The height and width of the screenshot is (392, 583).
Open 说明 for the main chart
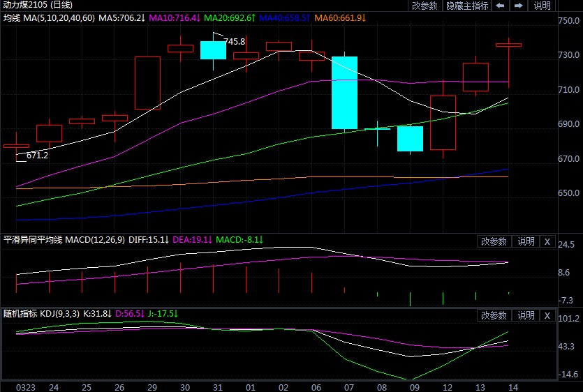(542, 6)
